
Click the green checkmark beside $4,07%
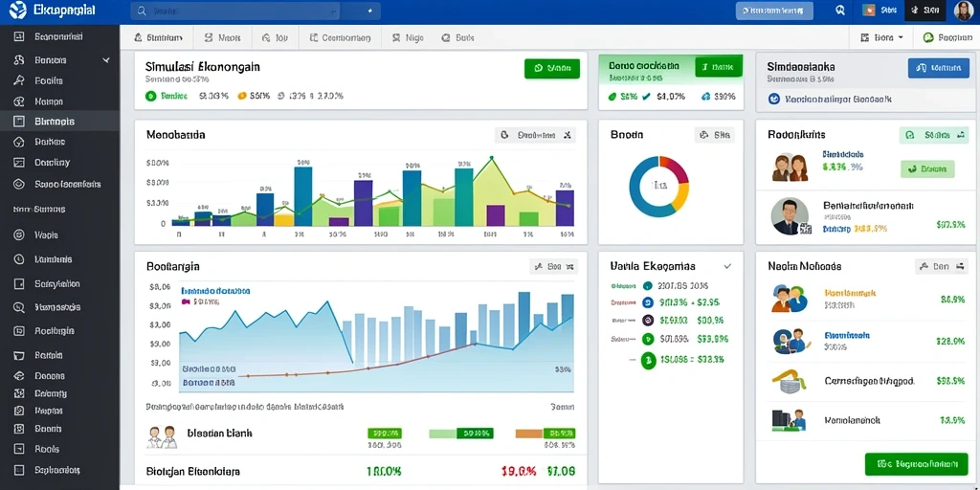tap(646, 97)
